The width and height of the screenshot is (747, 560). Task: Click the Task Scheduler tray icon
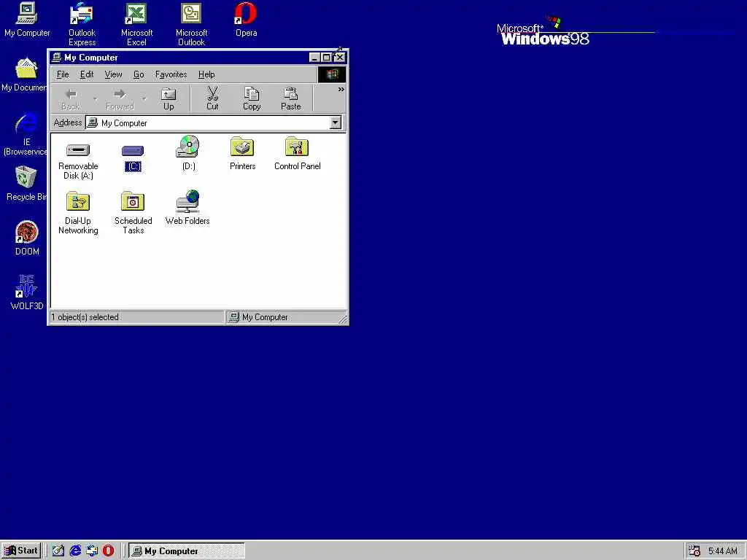[x=694, y=551]
